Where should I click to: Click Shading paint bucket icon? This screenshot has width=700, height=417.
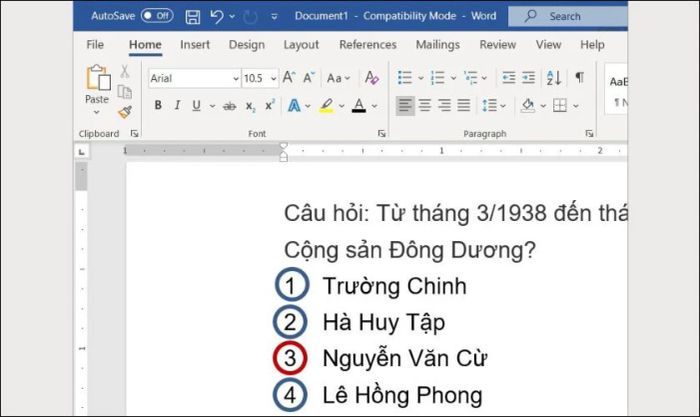(528, 106)
